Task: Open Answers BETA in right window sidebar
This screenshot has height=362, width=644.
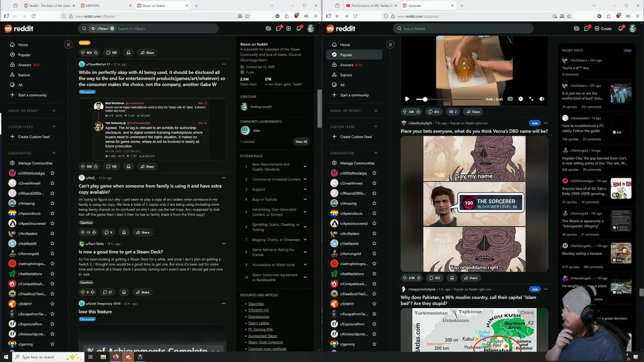Action: point(354,65)
